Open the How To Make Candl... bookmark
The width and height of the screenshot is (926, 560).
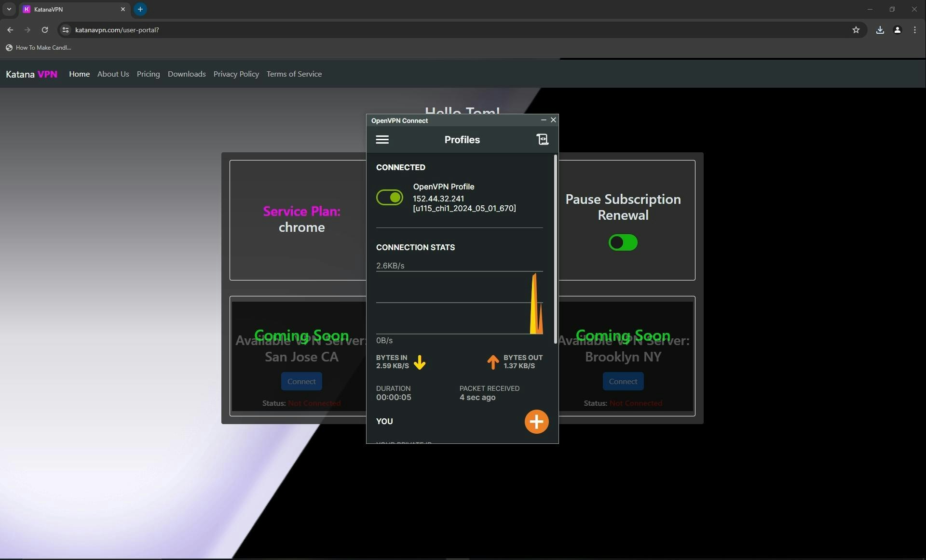coord(39,48)
